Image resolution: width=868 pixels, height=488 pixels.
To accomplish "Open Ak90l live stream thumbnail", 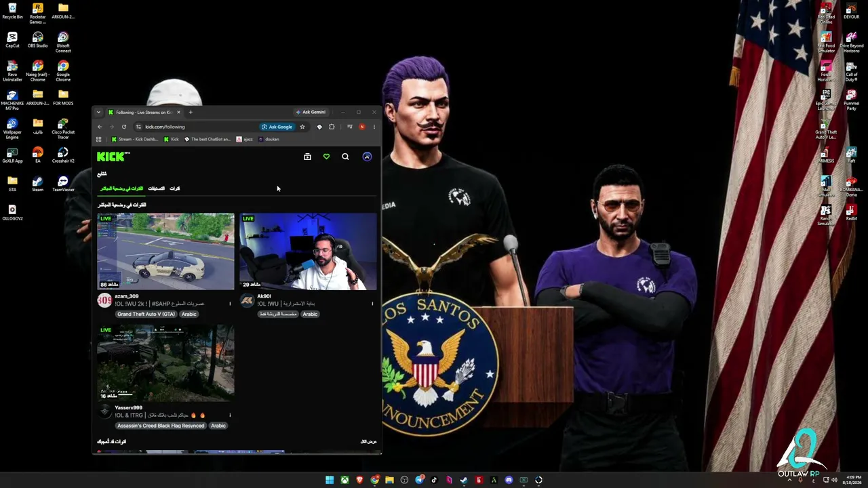I will tap(308, 251).
